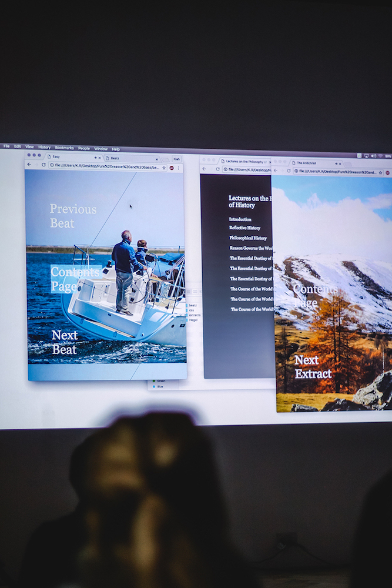Viewport: 392px width, 588px height.
Task: Open the Help menu
Action: click(116, 149)
